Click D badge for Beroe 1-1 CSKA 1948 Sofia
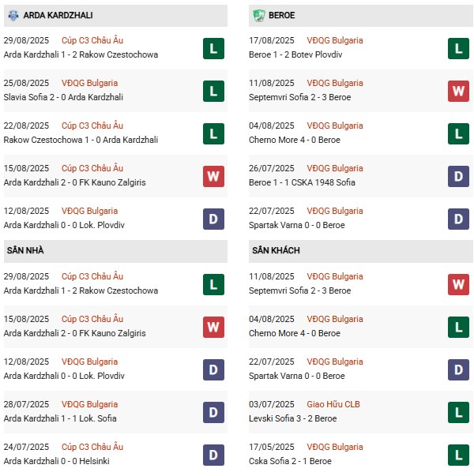 [459, 176]
